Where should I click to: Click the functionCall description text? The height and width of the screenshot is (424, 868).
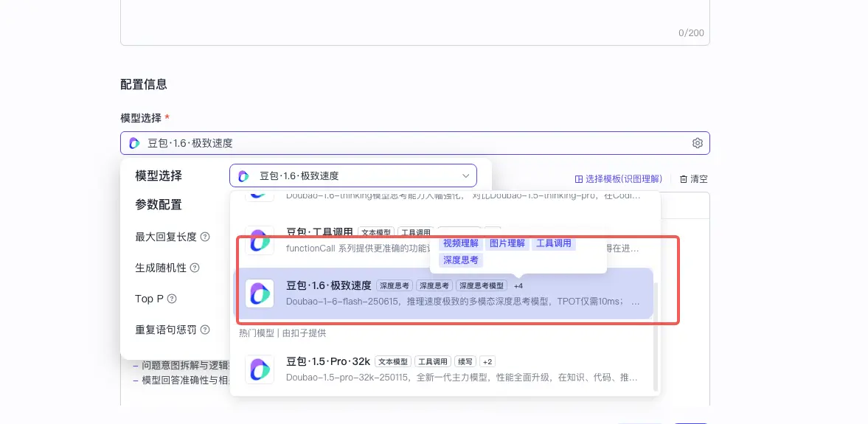[x=358, y=249]
